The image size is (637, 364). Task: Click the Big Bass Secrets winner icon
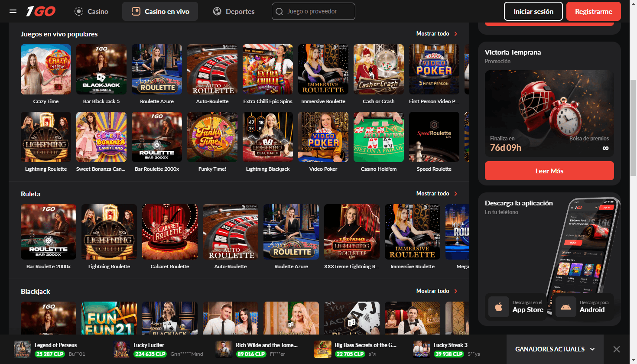(x=322, y=349)
